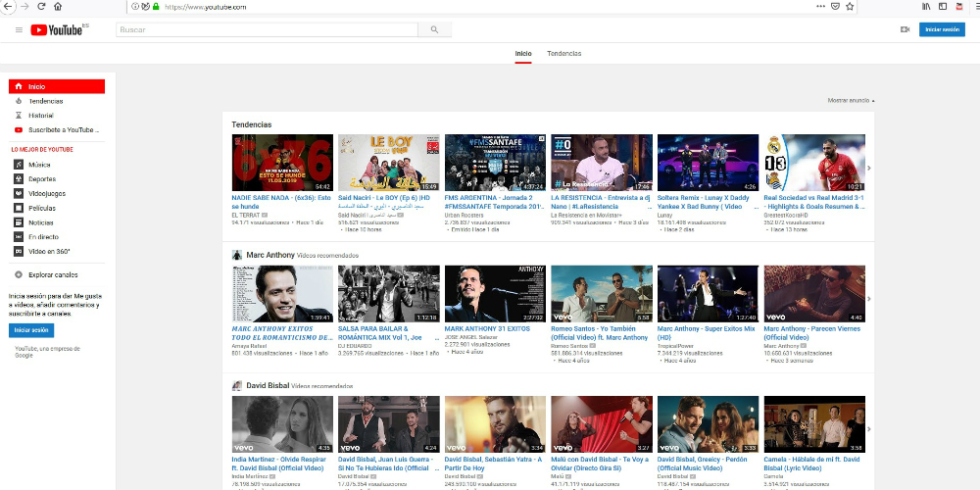Screen dimensions: 980x490
Task: Click Explorar canales plus icon
Action: (19, 275)
